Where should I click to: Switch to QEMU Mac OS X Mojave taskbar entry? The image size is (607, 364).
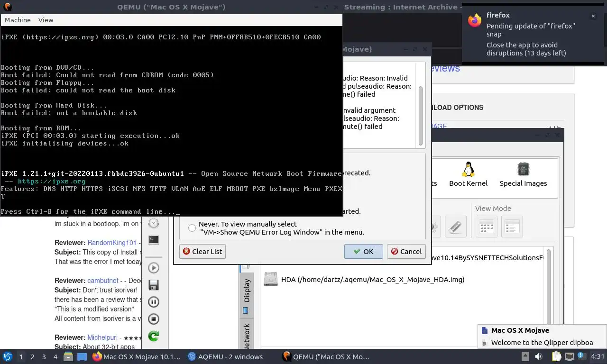[x=326, y=356]
